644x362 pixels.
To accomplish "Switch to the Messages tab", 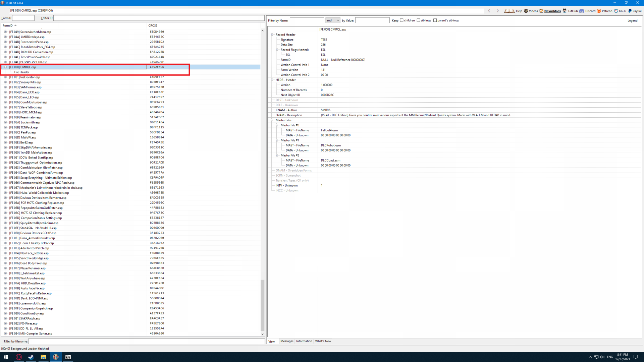I will click(x=287, y=341).
